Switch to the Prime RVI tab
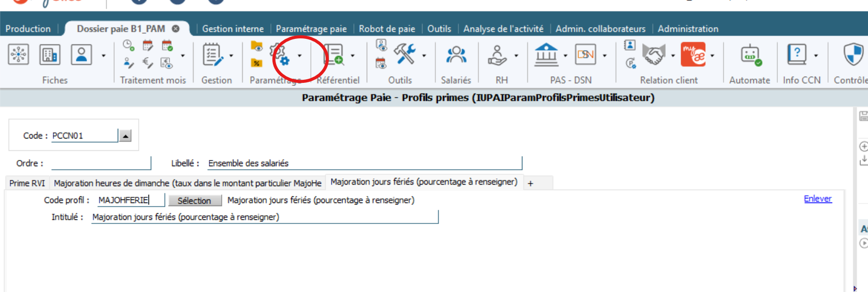Image resolution: width=868 pixels, height=292 pixels. tap(27, 183)
